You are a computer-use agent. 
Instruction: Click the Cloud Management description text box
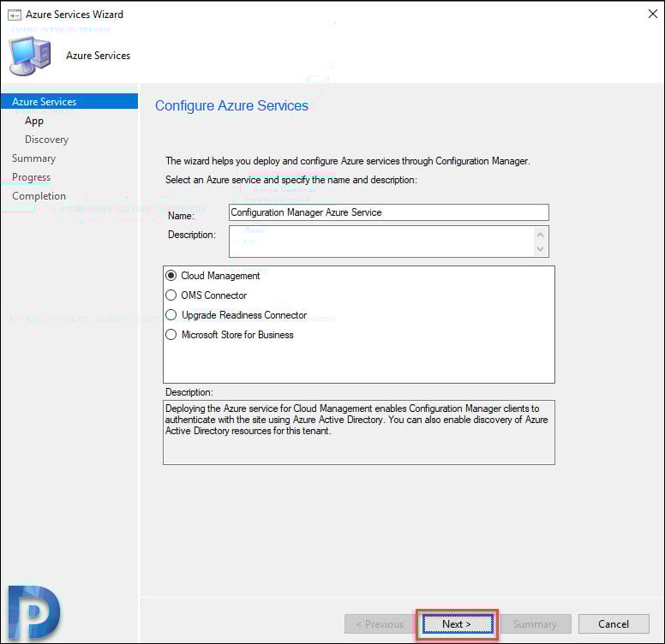[x=359, y=432]
